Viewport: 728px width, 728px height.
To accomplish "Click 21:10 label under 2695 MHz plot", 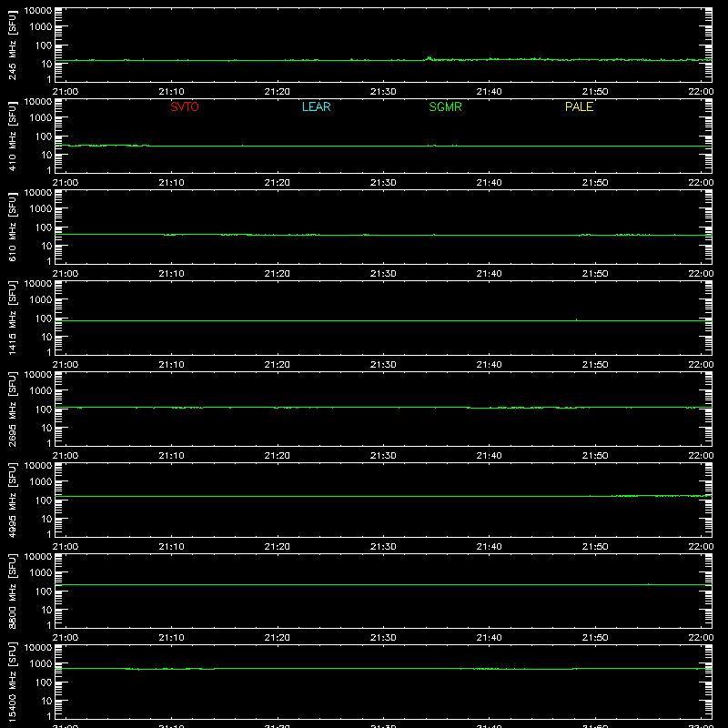I will [171, 456].
